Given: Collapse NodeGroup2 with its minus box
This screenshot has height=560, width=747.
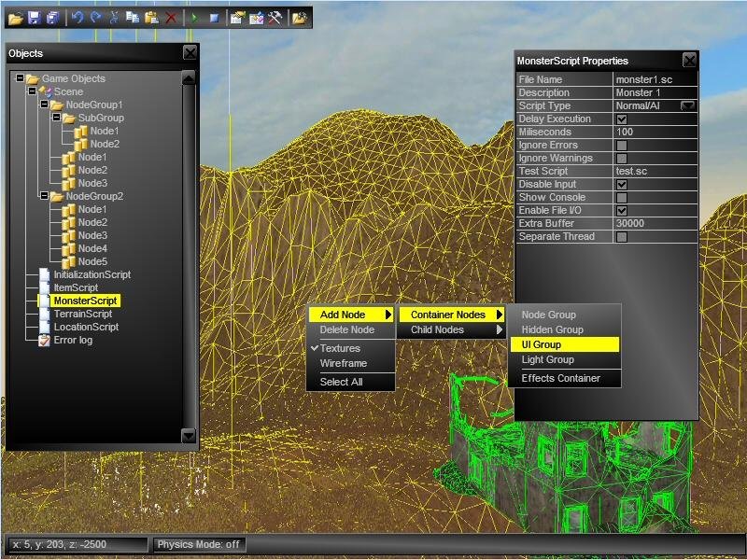Looking at the screenshot, I should point(44,195).
